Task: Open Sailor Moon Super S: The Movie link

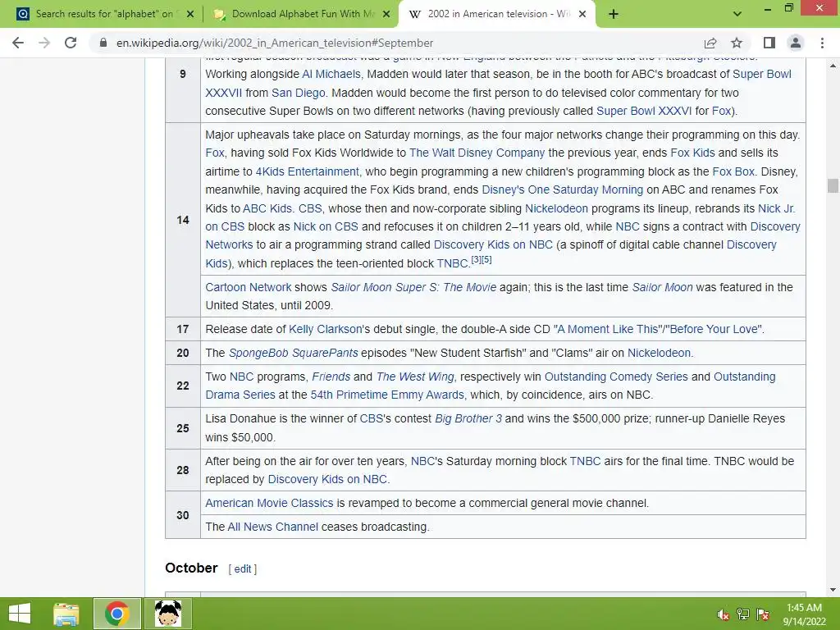Action: tap(413, 287)
